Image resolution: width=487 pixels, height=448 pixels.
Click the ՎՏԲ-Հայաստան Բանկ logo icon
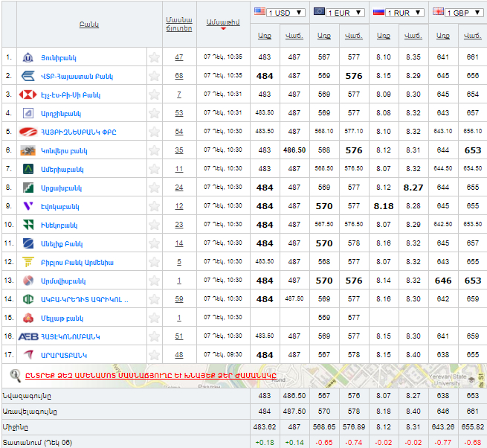28,76
